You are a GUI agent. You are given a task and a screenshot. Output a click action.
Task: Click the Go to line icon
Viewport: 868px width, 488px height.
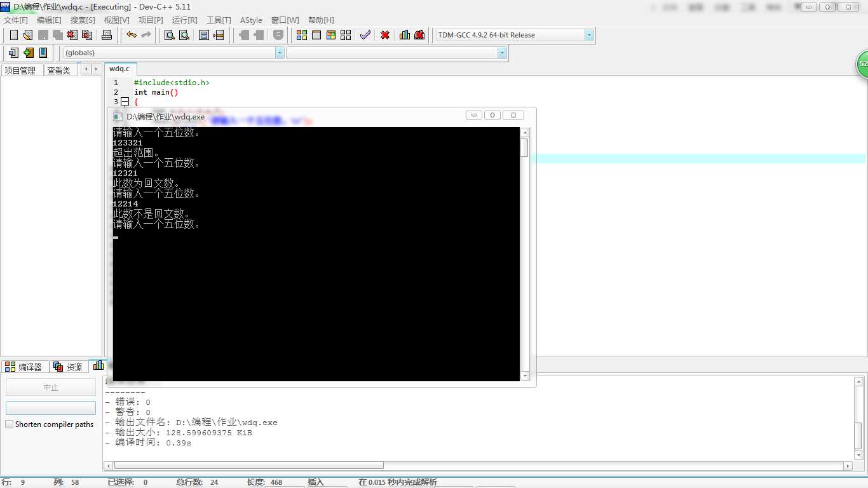click(219, 35)
